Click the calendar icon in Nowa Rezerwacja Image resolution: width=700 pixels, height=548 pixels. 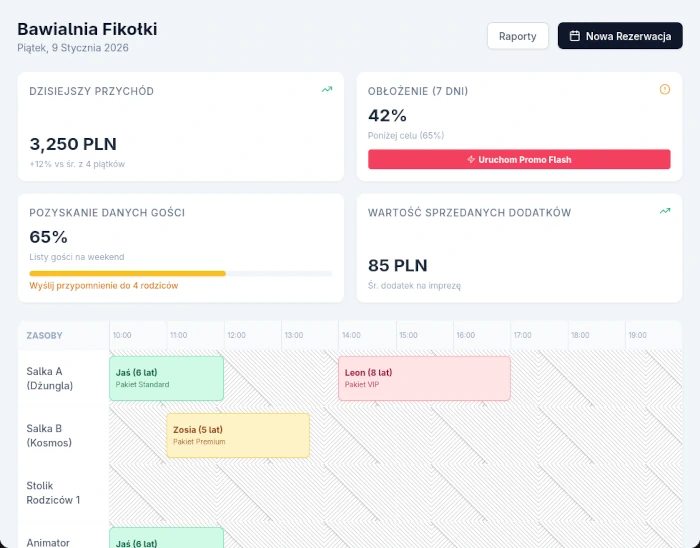pyautogui.click(x=575, y=36)
